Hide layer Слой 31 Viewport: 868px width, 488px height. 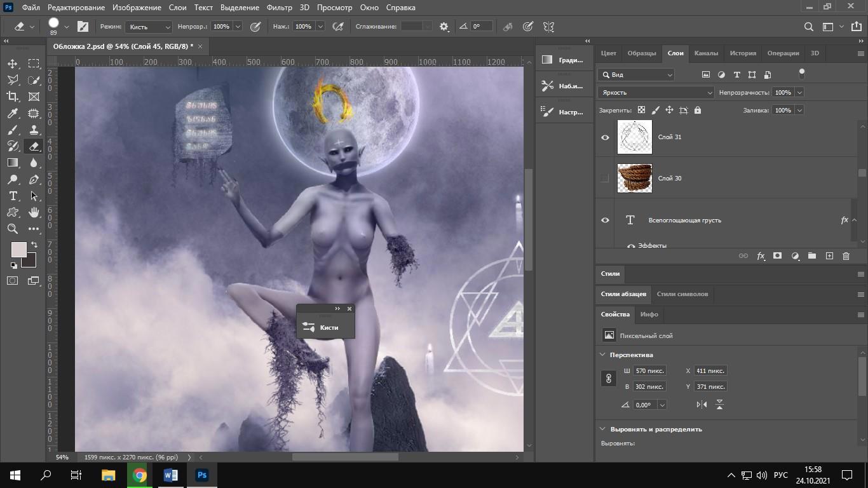click(605, 137)
